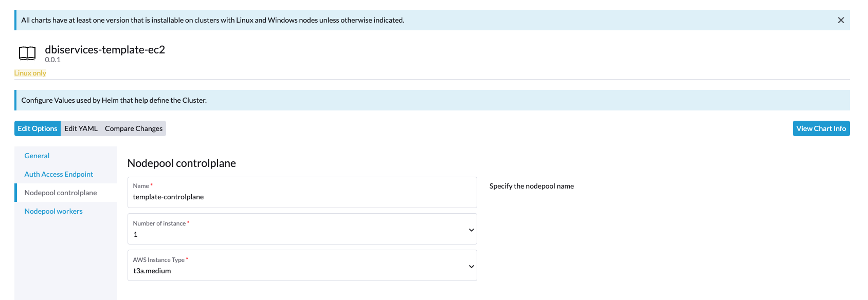Click the dbiservices-template-ec2 chart title
Screen dimensions: 868x300
105,50
